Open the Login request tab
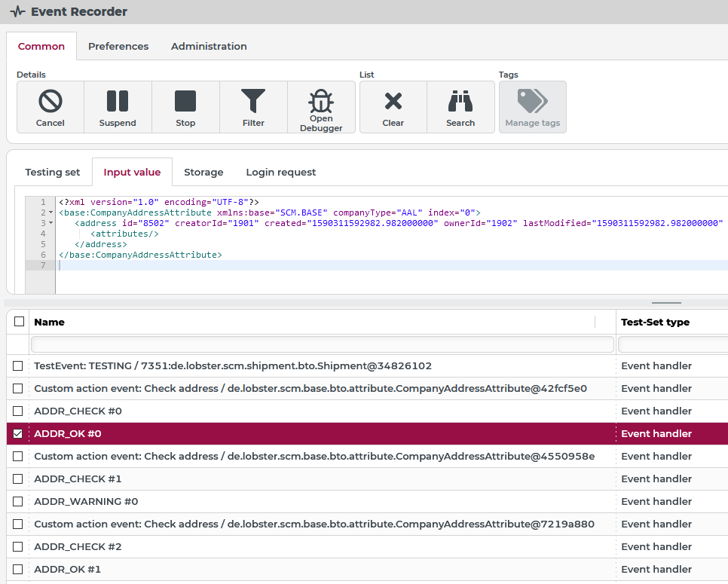Screen dimensions: 728x584 click(x=281, y=173)
